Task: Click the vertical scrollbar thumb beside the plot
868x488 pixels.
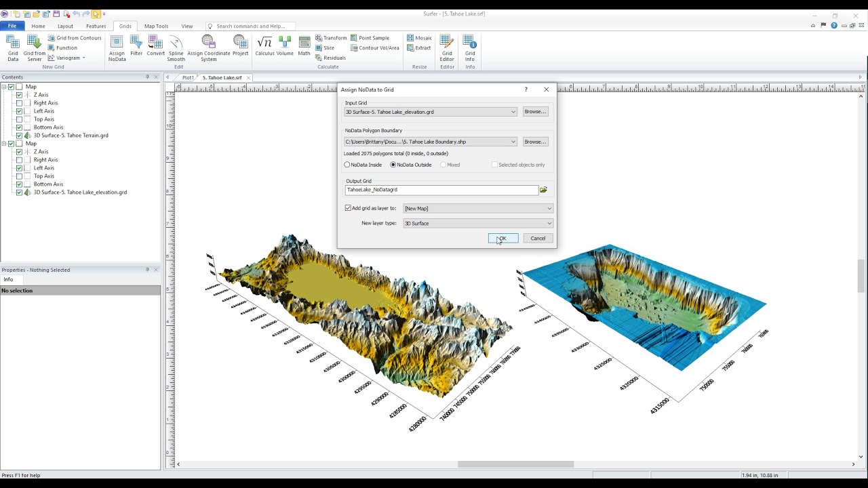Action: (x=861, y=276)
